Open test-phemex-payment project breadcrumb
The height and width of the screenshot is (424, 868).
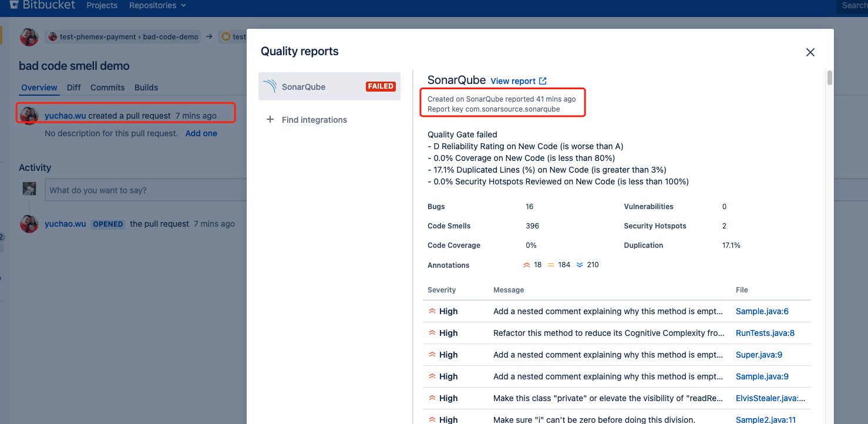coord(98,36)
